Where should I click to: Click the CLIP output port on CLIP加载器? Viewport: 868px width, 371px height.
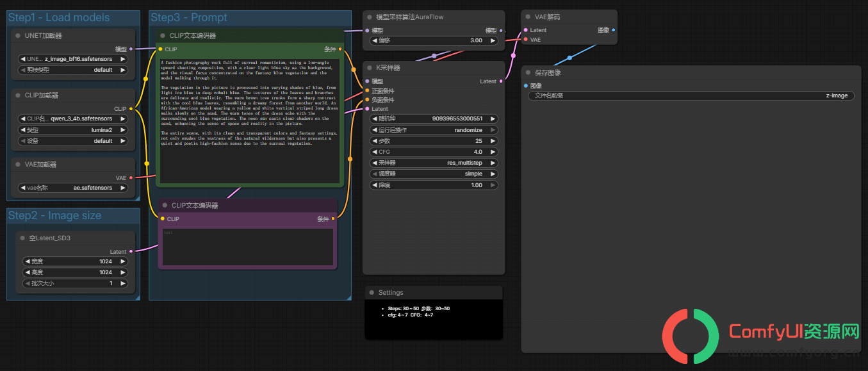click(x=131, y=109)
